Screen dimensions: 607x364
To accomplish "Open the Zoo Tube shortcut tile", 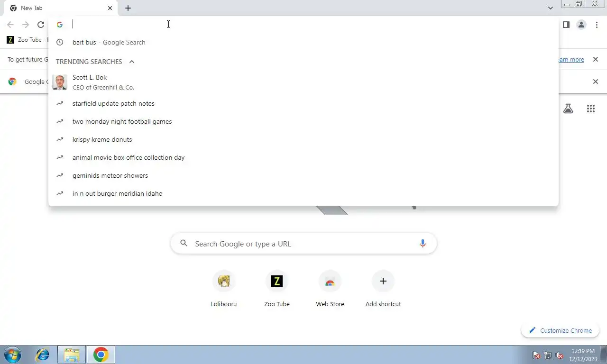I will click(x=277, y=289).
